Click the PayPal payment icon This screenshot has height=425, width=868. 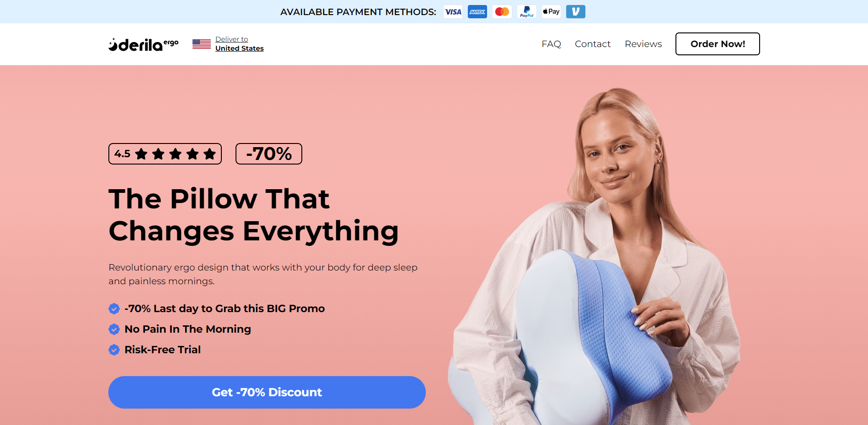point(527,12)
